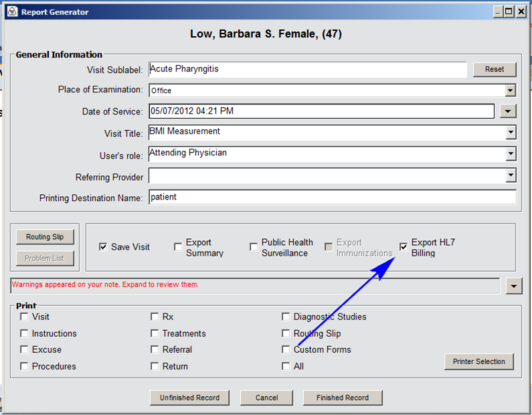Expand the warnings message panel
The height and width of the screenshot is (415, 532).
(x=514, y=286)
